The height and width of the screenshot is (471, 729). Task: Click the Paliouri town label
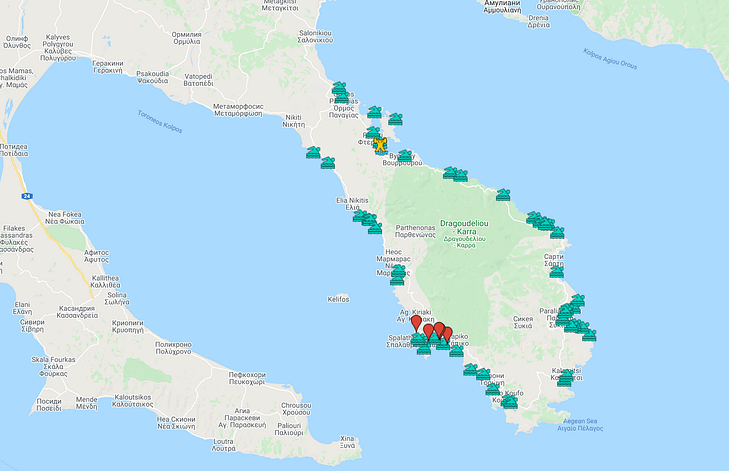pos(289,429)
